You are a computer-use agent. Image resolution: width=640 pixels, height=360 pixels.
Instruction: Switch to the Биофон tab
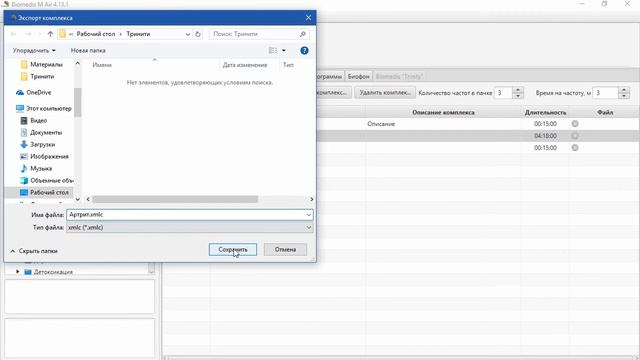(x=358, y=76)
